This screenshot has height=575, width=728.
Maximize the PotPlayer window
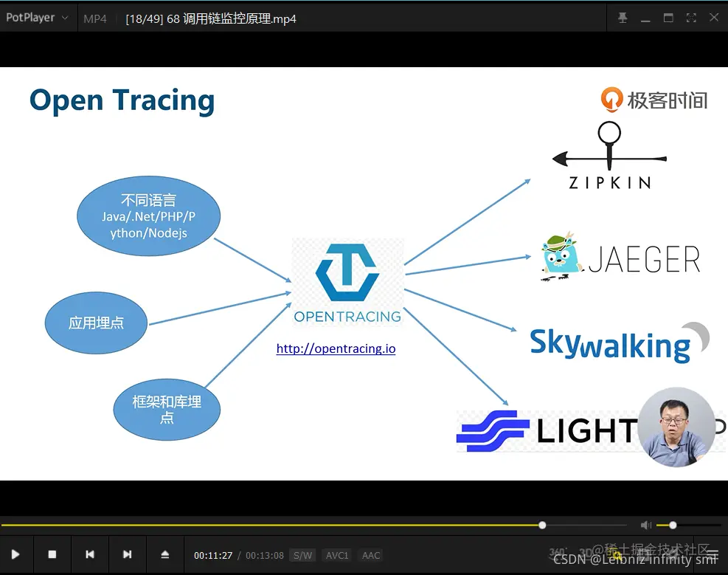668,18
